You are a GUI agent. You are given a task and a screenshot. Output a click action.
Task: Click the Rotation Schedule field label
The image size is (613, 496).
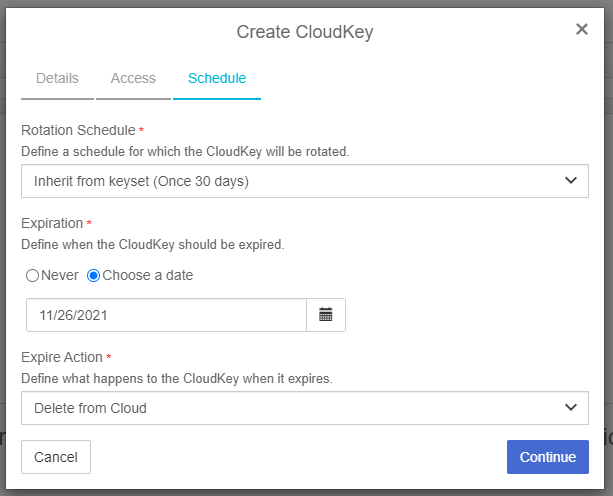click(x=78, y=130)
